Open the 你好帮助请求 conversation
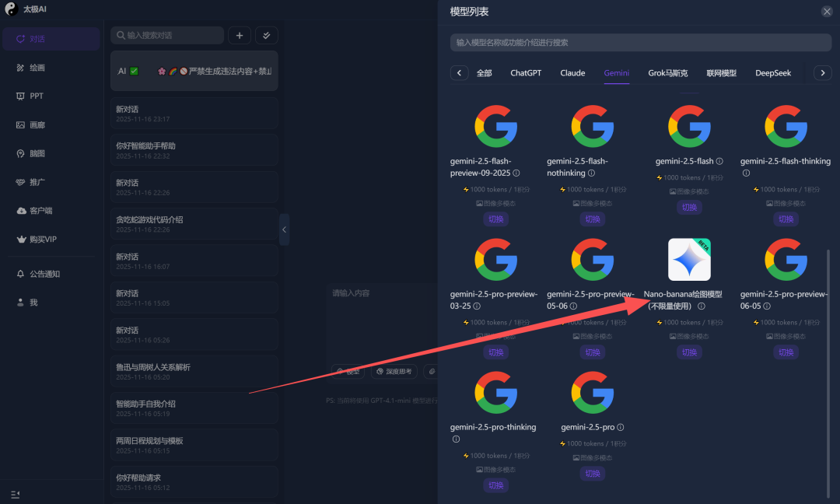Image resolution: width=840 pixels, height=504 pixels. (194, 482)
